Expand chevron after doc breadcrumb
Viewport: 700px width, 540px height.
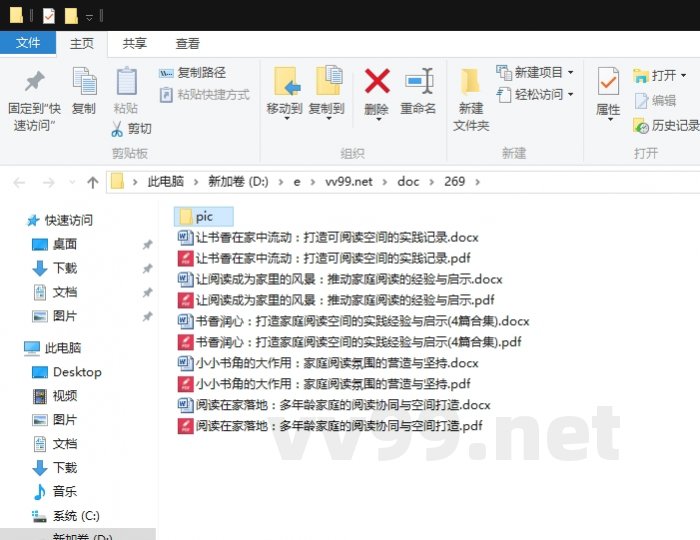(x=431, y=182)
